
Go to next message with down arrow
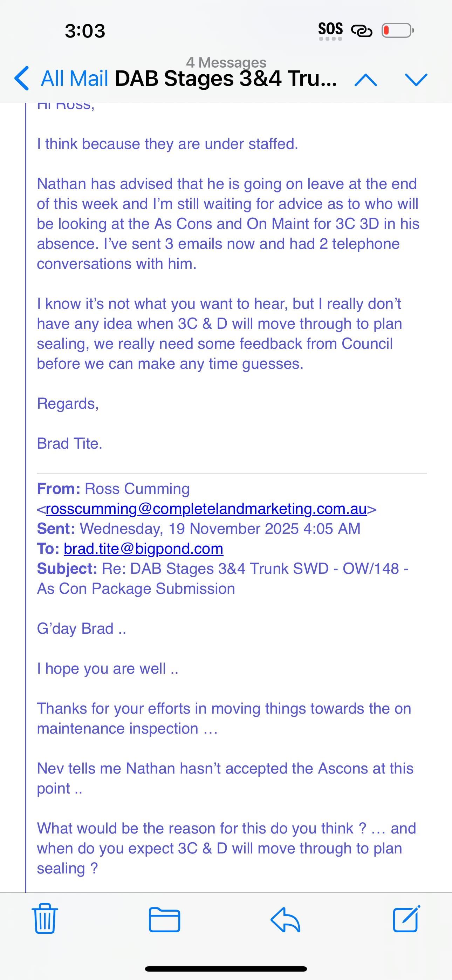pyautogui.click(x=416, y=80)
